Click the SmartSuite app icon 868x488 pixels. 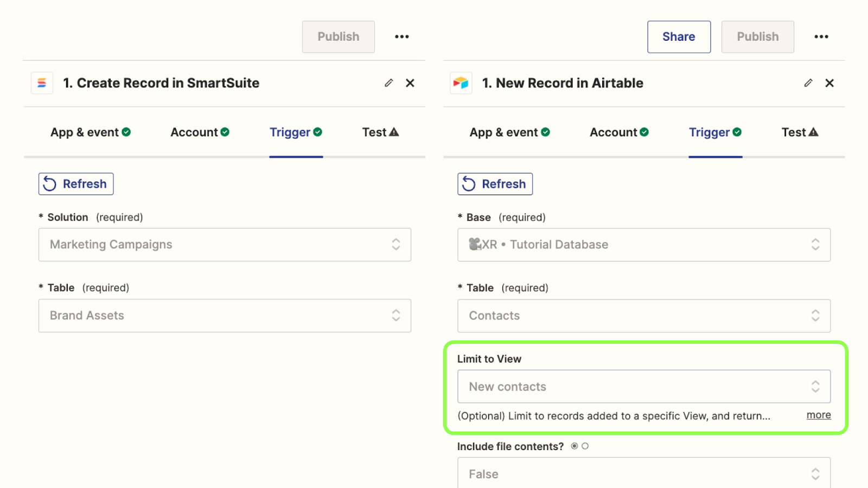coord(42,83)
